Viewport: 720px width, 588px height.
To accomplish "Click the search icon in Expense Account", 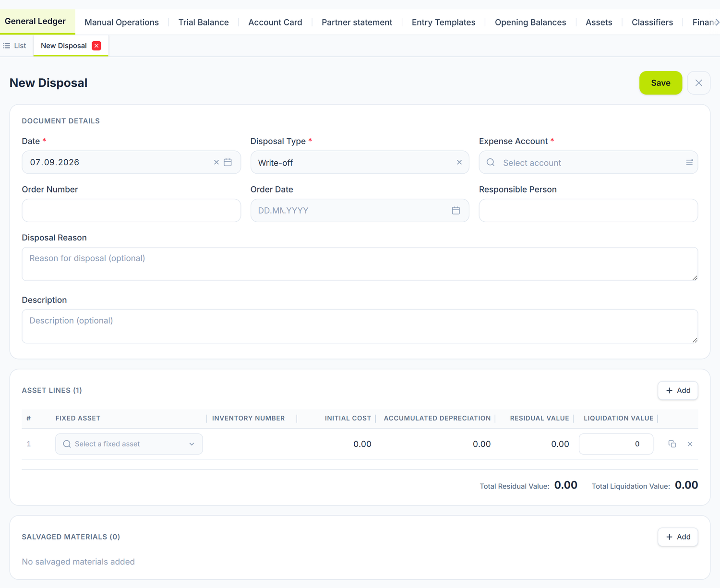I will [x=491, y=162].
